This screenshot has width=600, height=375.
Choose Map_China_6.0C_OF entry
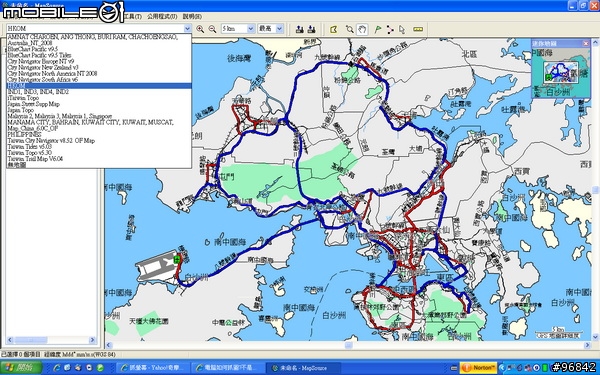[99, 128]
